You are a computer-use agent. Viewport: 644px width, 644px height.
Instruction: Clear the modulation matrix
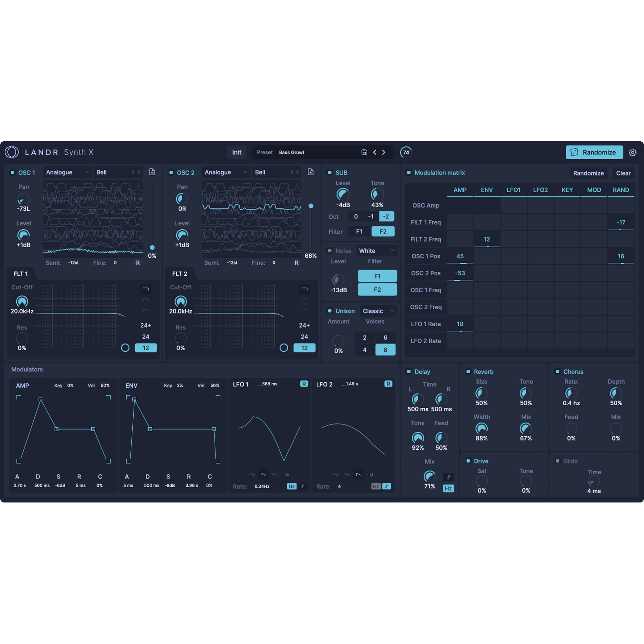point(623,173)
